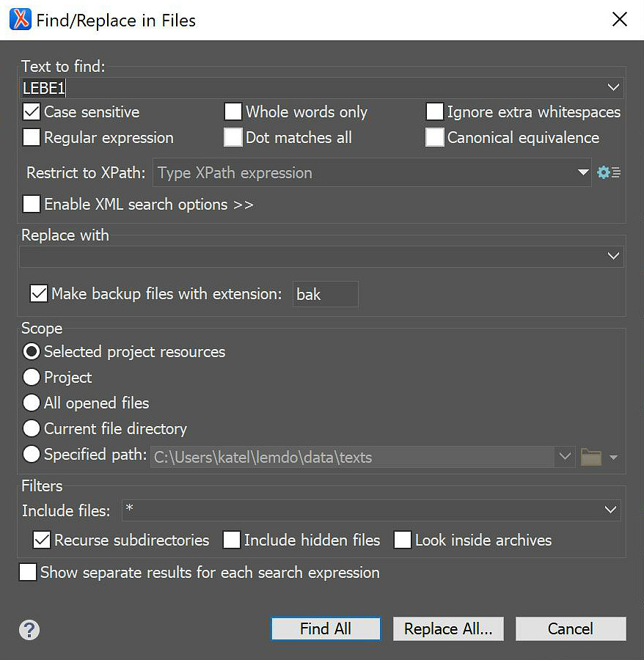Image resolution: width=644 pixels, height=660 pixels.
Task: Expand the Replace with dropdown
Action: pyautogui.click(x=613, y=255)
